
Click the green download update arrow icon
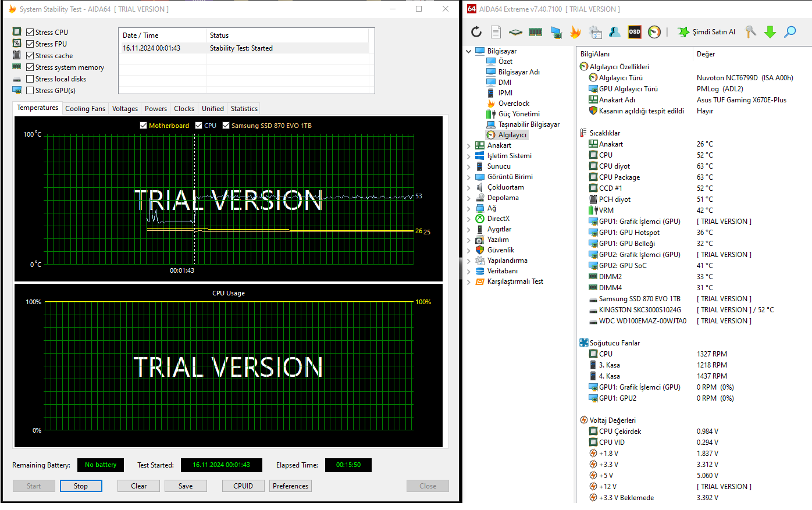click(x=770, y=32)
